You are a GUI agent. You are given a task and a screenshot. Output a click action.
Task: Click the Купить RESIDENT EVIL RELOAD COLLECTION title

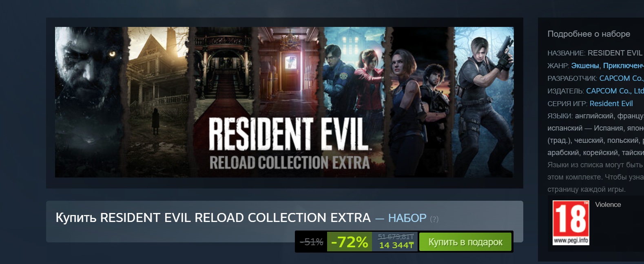click(x=213, y=218)
